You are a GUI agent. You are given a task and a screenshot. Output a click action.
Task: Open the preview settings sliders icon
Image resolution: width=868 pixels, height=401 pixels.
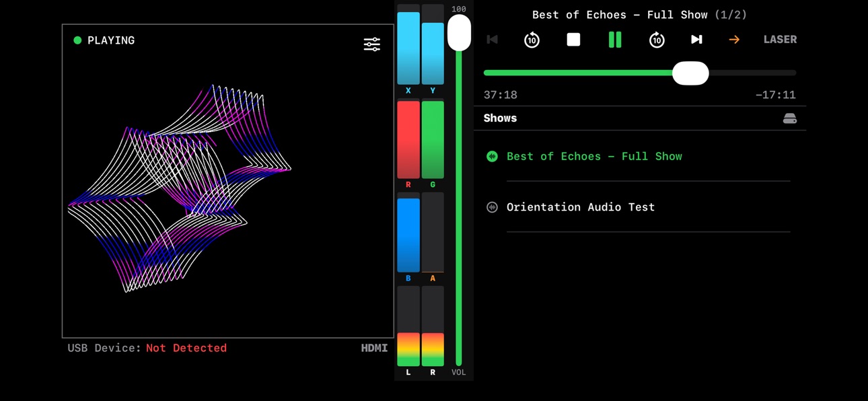pos(372,44)
